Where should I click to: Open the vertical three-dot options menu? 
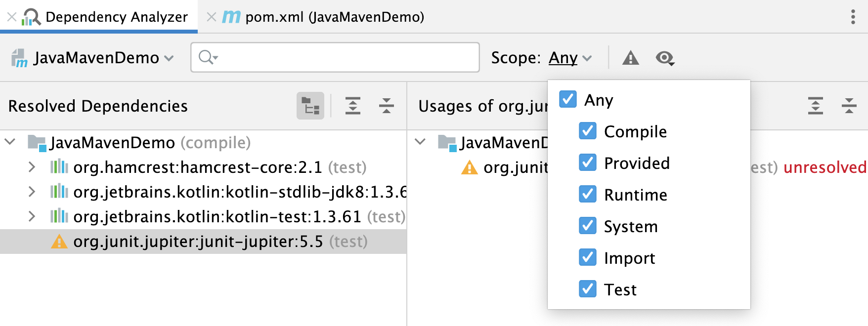[853, 17]
